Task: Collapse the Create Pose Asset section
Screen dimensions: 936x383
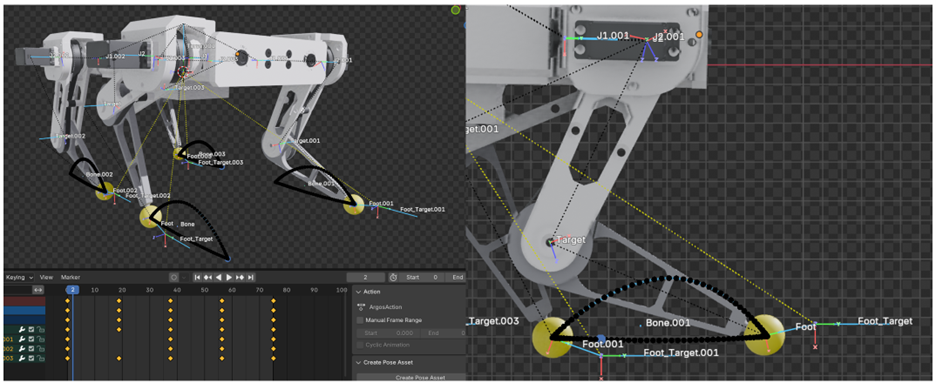Action: pyautogui.click(x=358, y=362)
